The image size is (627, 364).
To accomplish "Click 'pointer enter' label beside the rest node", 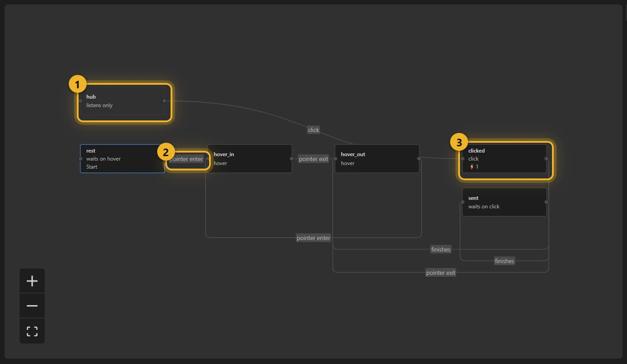I will tap(186, 159).
